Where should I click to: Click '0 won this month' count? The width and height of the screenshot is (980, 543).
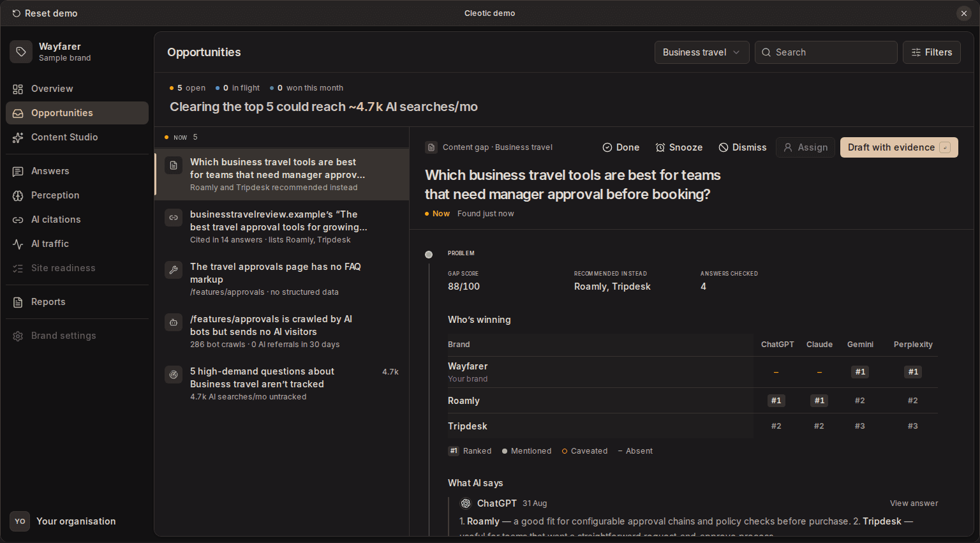pyautogui.click(x=306, y=88)
